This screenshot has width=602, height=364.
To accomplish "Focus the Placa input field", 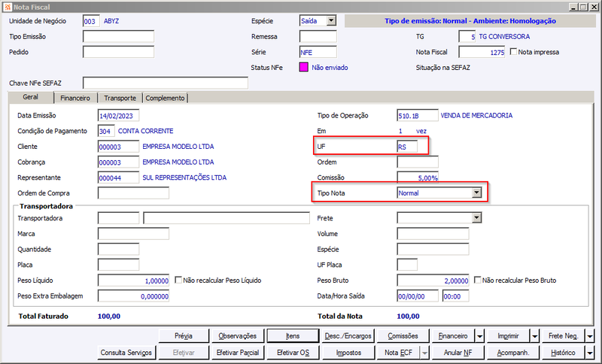I will tap(118, 265).
